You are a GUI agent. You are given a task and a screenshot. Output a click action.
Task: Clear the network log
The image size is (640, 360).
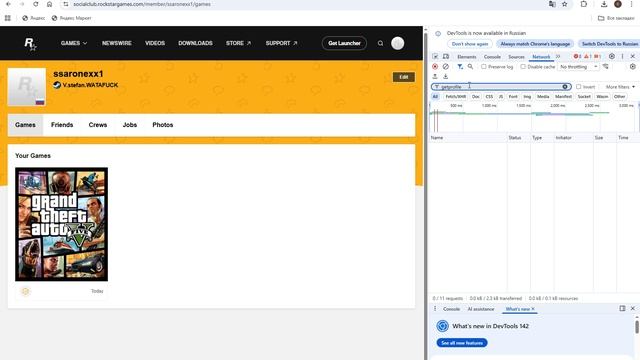click(446, 67)
